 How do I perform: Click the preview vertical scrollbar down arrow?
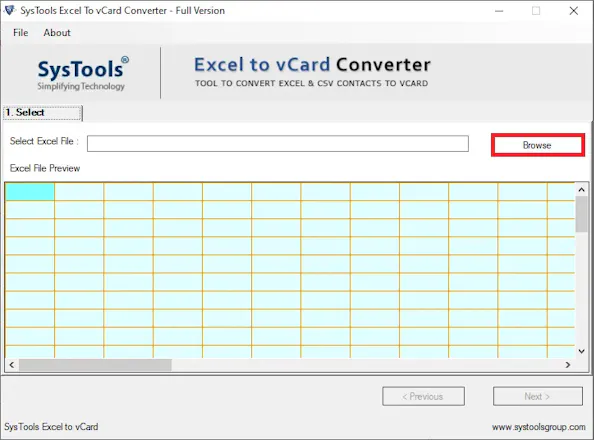point(581,351)
